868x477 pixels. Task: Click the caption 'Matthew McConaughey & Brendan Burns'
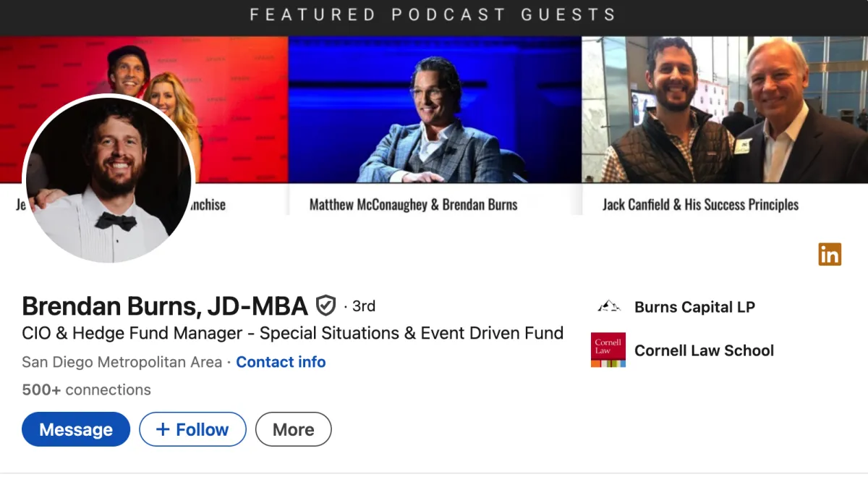413,205
